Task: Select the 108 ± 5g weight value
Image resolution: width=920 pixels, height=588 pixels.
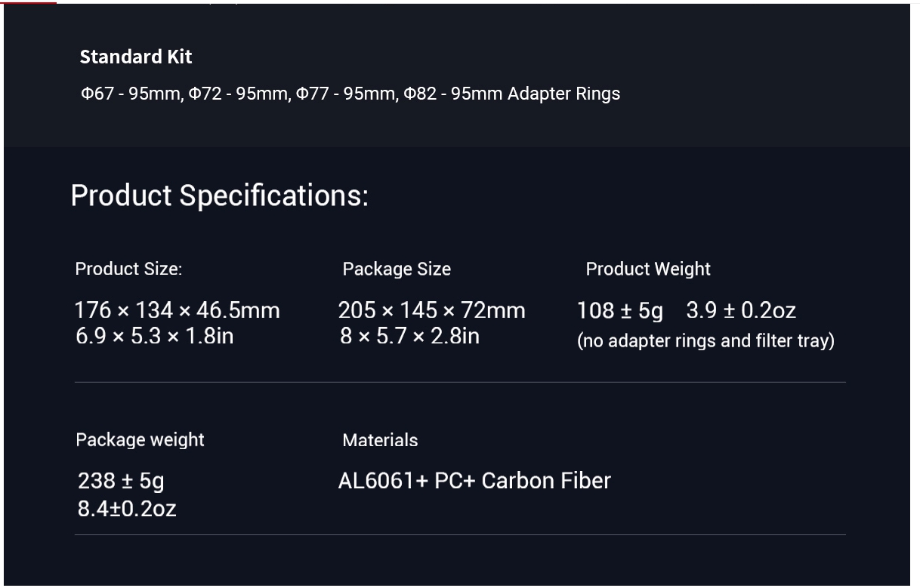Action: [620, 310]
